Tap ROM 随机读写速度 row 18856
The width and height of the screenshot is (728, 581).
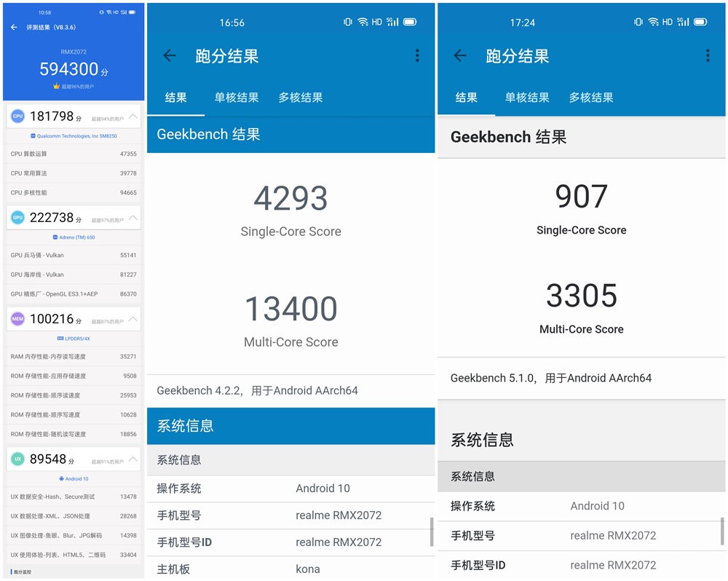[x=74, y=434]
